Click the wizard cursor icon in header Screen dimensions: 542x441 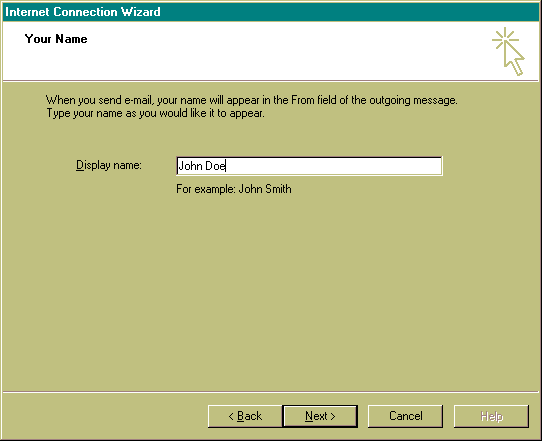[508, 51]
